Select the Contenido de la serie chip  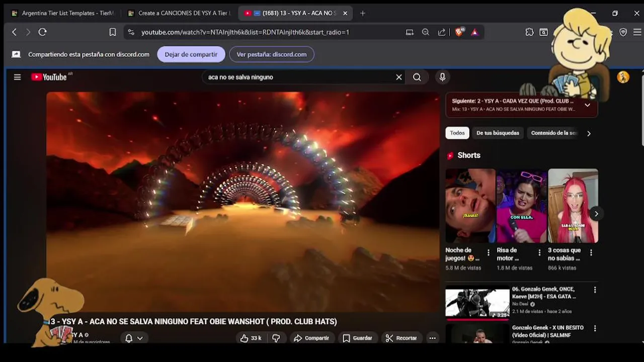[554, 133]
